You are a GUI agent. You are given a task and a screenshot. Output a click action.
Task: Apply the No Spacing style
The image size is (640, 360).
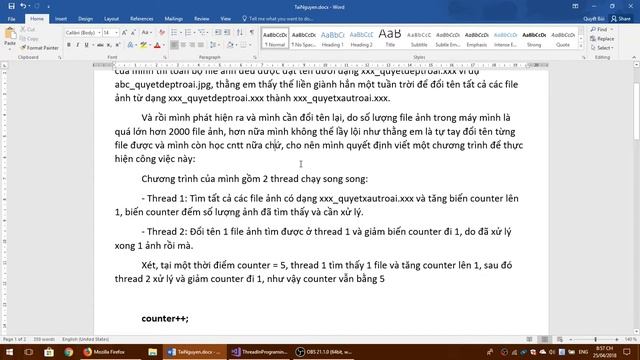click(304, 38)
